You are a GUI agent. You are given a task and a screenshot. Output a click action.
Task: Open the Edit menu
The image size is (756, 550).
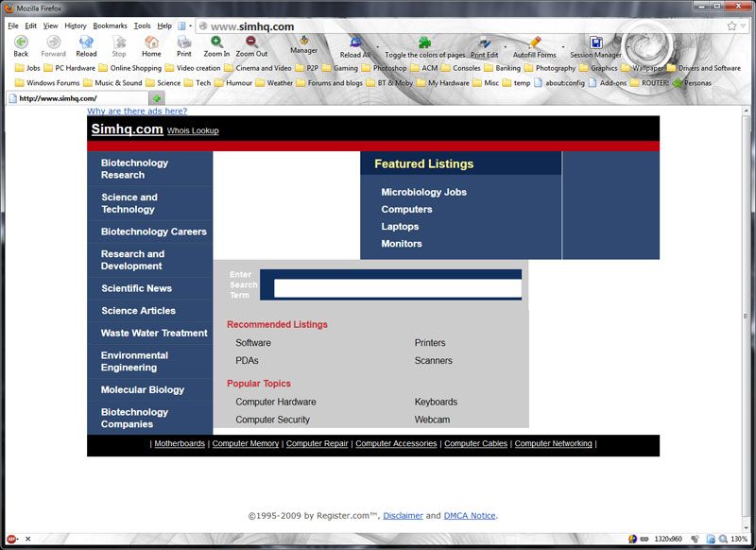[31, 26]
